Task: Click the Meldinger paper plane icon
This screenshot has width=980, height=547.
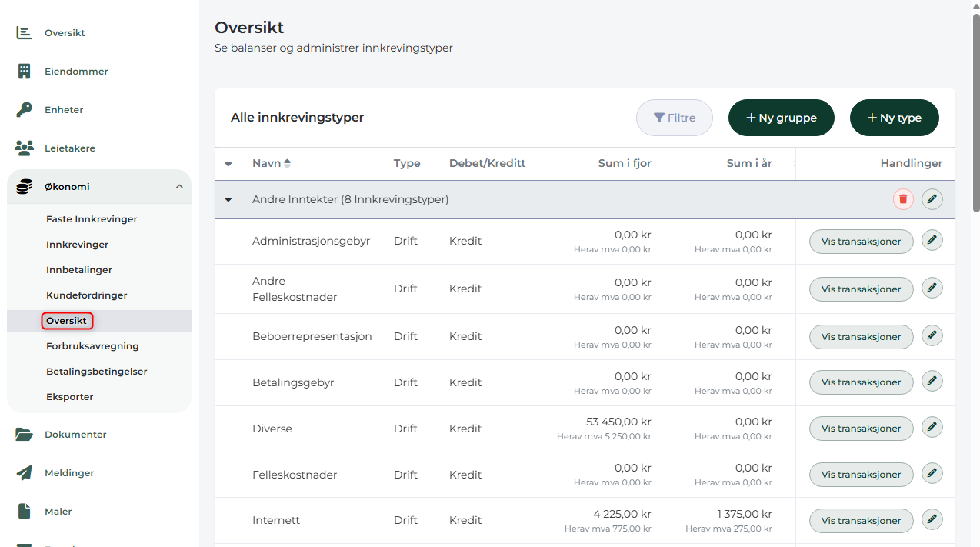Action: (x=25, y=472)
